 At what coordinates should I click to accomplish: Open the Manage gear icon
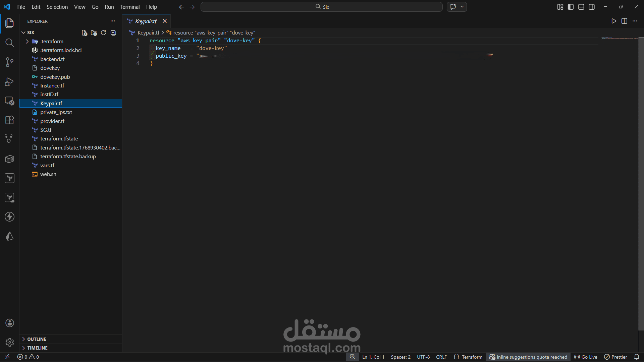pos(9,342)
